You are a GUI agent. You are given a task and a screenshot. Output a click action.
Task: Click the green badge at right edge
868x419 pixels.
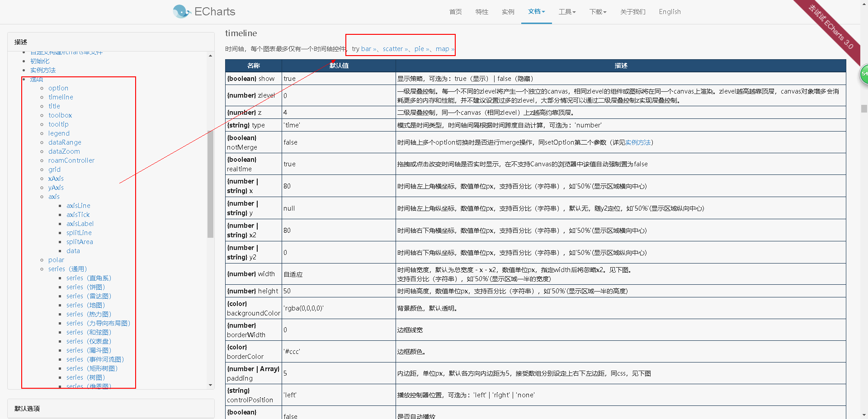coord(864,74)
